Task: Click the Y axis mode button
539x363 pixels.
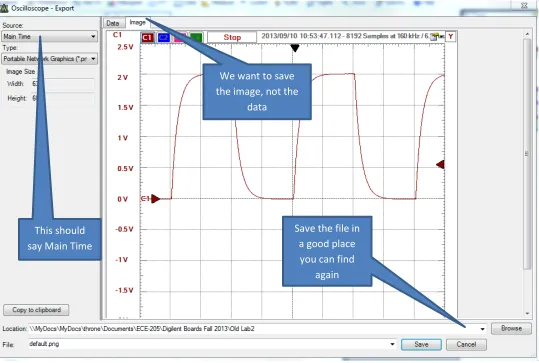Action: [450, 36]
